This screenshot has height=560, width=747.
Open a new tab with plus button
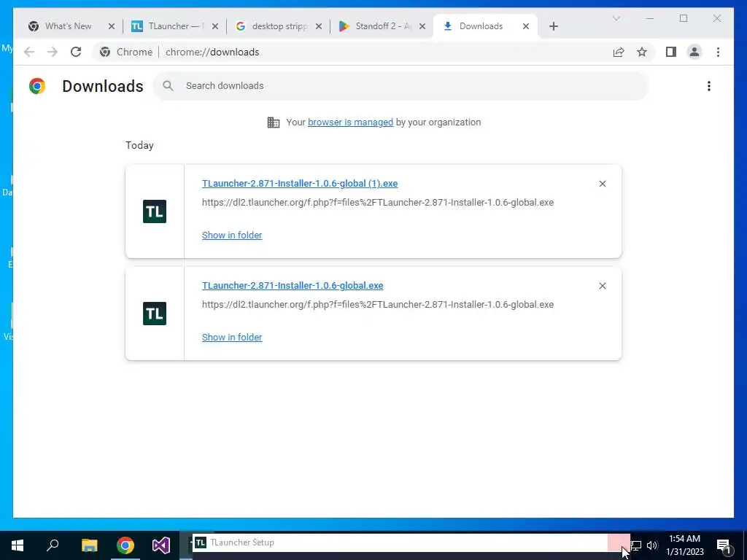point(553,26)
